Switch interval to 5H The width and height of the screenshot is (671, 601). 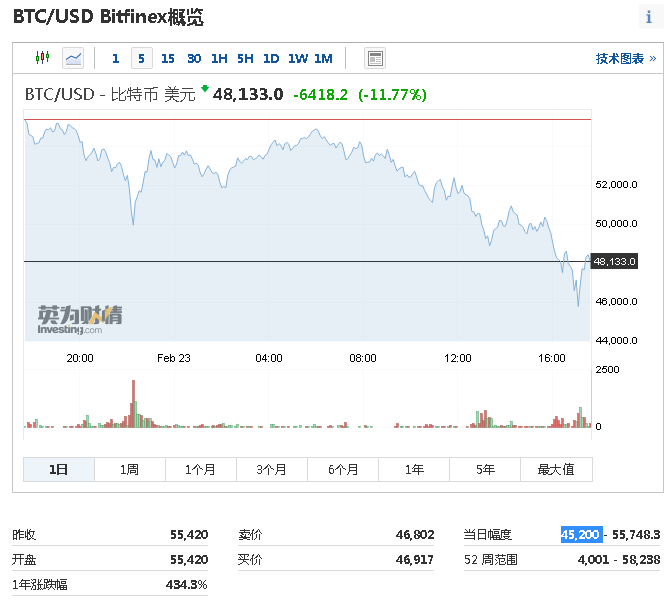pos(245,59)
